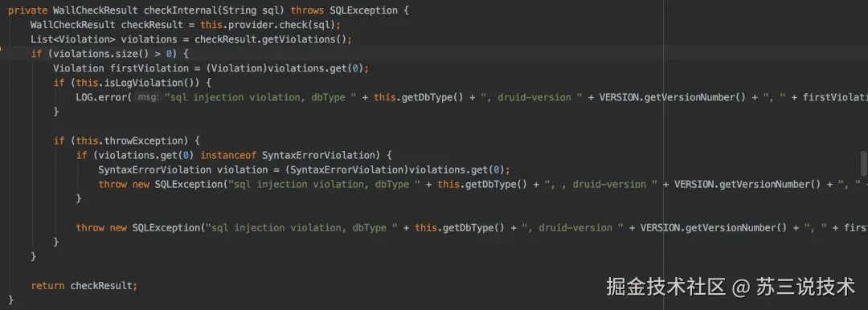
Task: Click the 'throws' keyword in the signature
Action: (307, 10)
